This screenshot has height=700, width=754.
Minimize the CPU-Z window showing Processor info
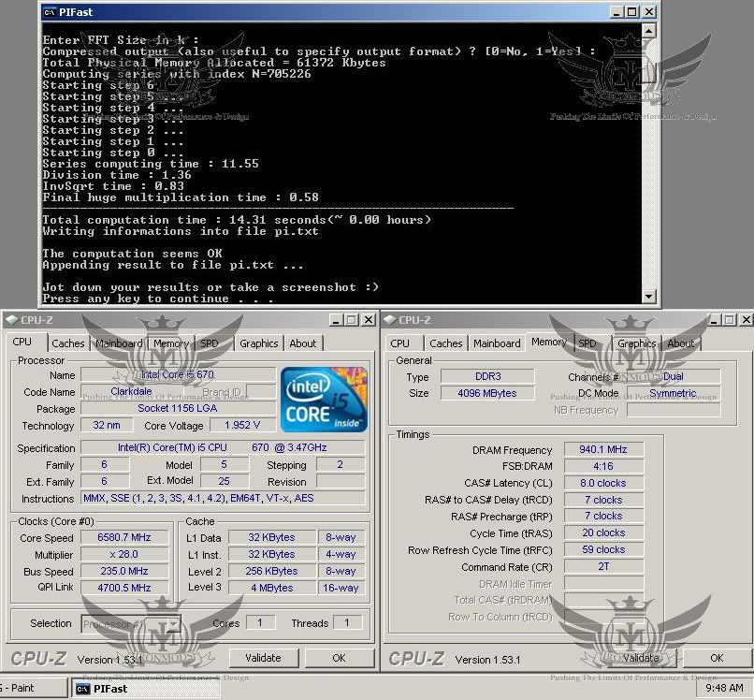click(336, 320)
